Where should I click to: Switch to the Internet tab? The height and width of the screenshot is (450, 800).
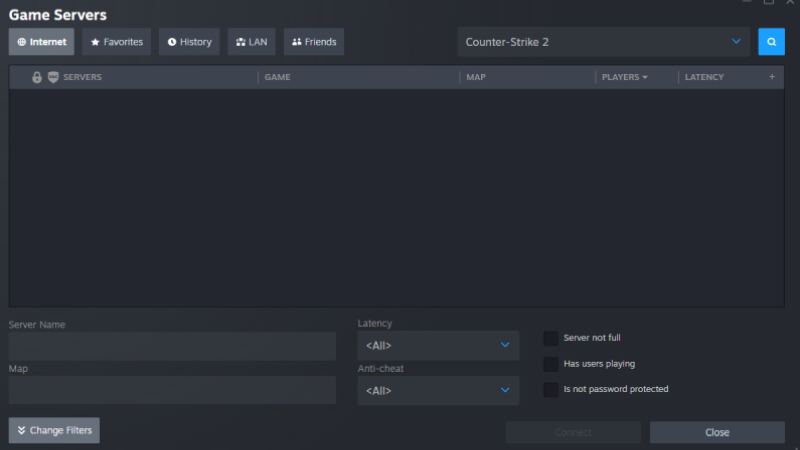[x=41, y=42]
